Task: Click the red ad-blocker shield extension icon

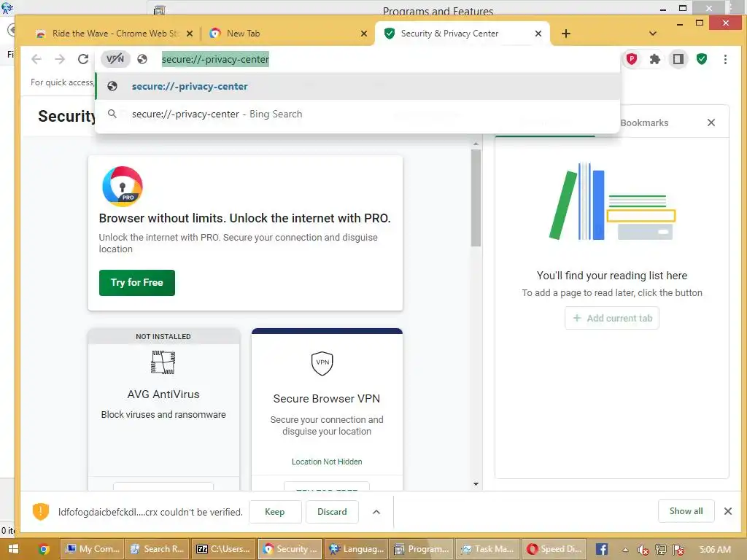Action: pos(632,59)
